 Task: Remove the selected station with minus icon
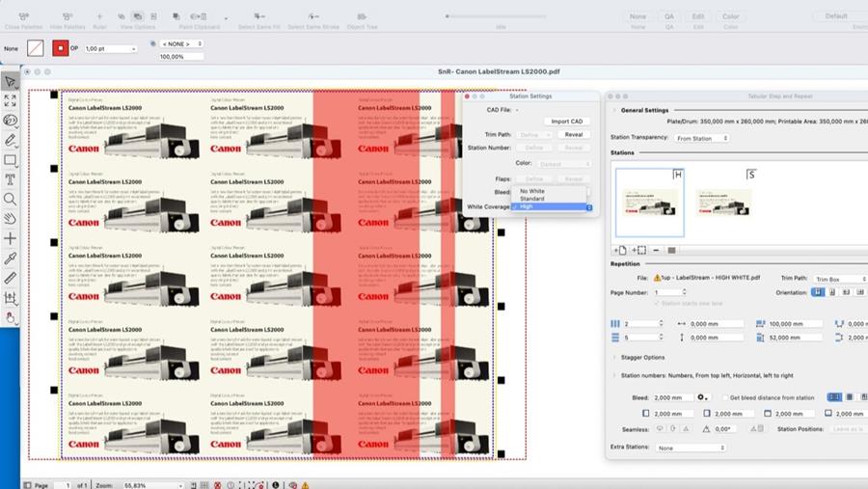pos(656,251)
